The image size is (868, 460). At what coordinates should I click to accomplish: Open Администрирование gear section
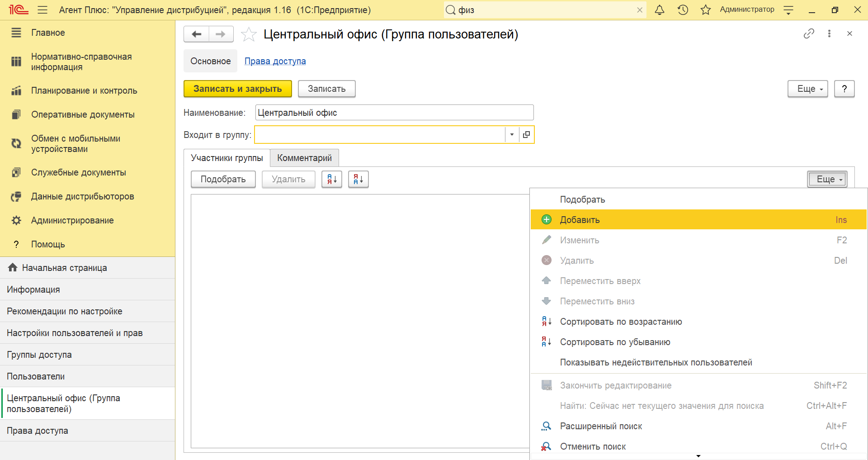pyautogui.click(x=87, y=220)
